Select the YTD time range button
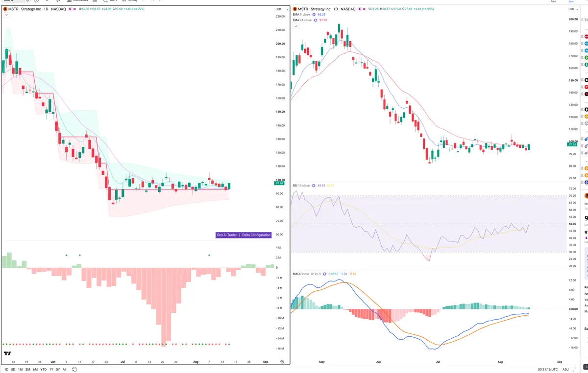The height and width of the screenshot is (373, 588). (43, 370)
